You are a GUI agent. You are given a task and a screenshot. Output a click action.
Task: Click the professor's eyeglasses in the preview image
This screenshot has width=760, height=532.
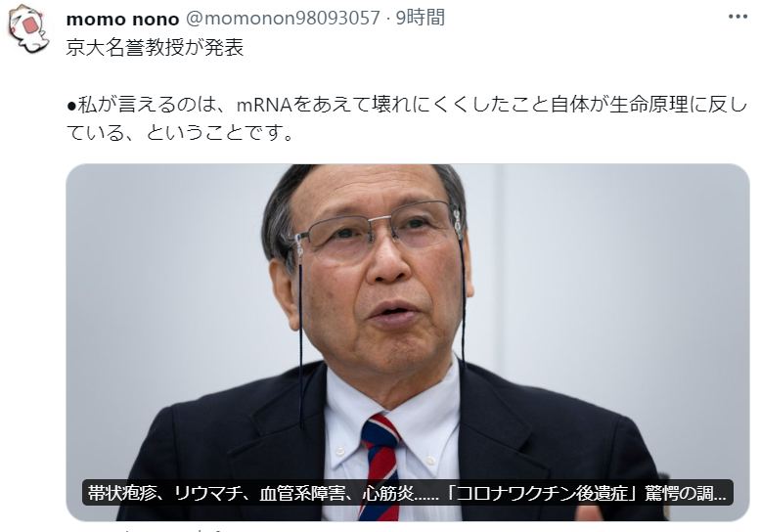pyautogui.click(x=379, y=231)
